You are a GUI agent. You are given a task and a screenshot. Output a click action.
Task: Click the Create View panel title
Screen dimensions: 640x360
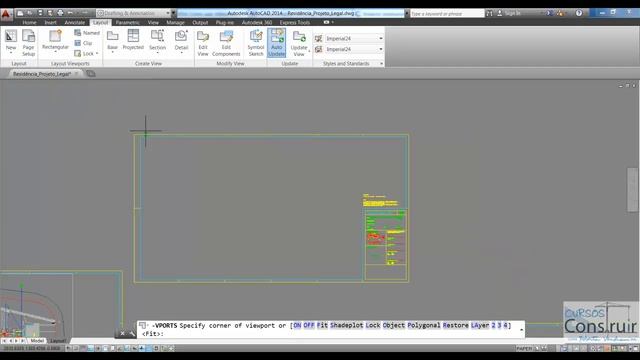tap(148, 64)
